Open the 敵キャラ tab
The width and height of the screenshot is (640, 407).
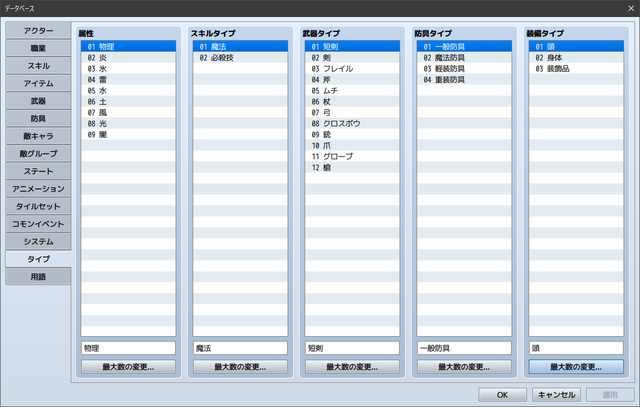(x=38, y=136)
